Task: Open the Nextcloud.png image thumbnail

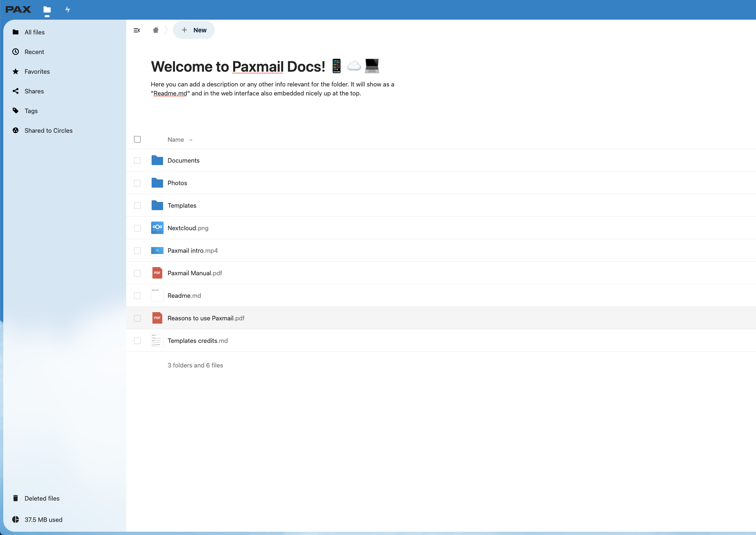Action: (157, 228)
